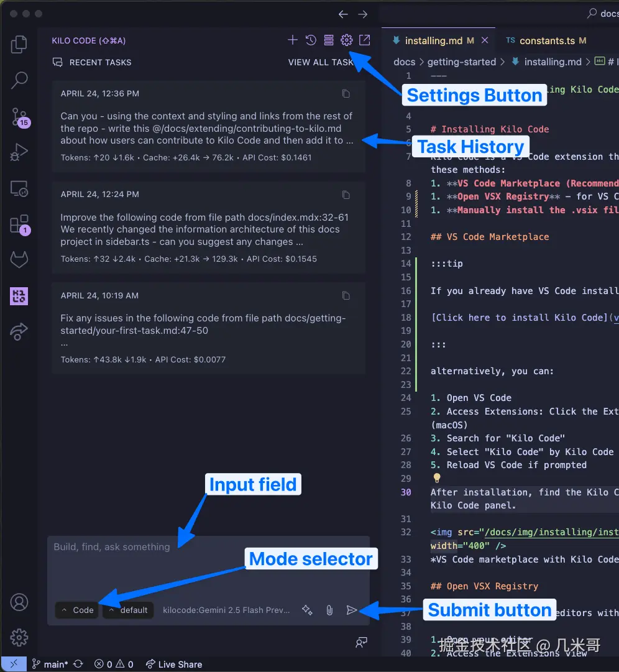The image size is (619, 672).
Task: Click the main* branch in status bar
Action: [x=50, y=664]
